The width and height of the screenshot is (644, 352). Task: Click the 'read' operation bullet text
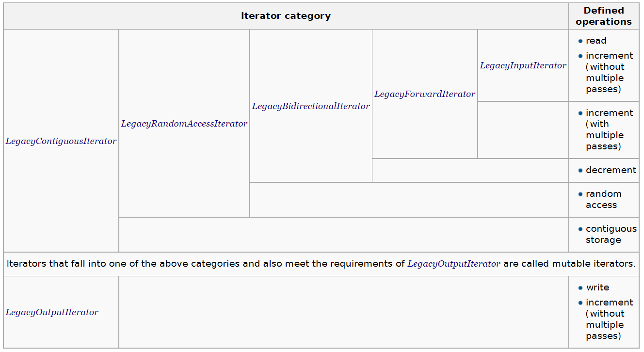pos(596,41)
